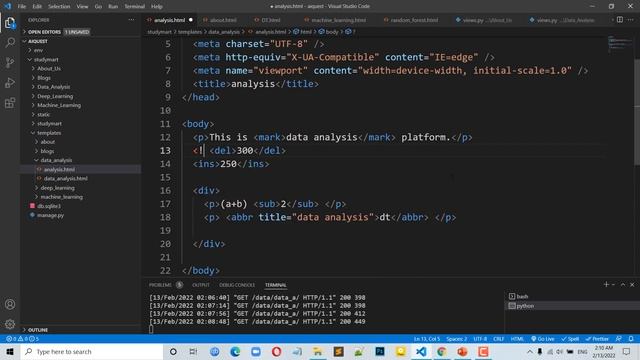Viewport: 640px width, 360px height.
Task: Open the Terminal menu
Action: coord(134,7)
